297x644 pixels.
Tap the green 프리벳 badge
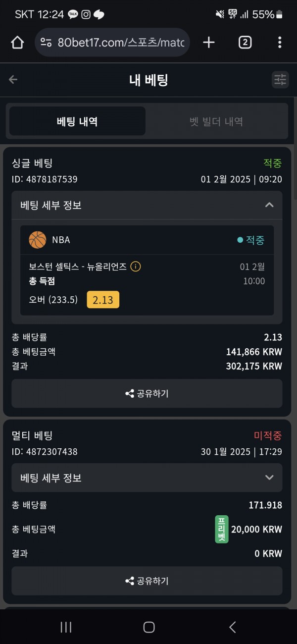pos(222,529)
